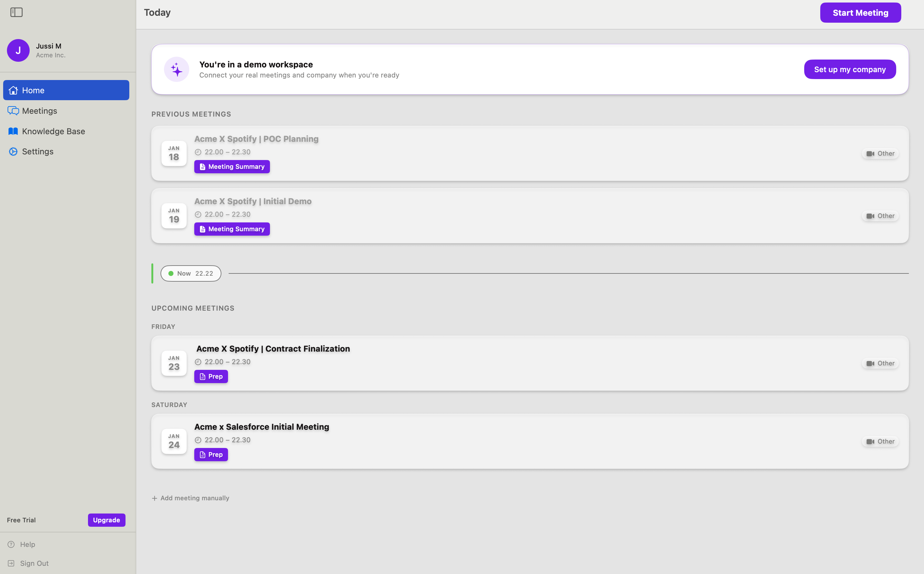Image resolution: width=924 pixels, height=574 pixels.
Task: Click the Help question mark icon
Action: [11, 544]
